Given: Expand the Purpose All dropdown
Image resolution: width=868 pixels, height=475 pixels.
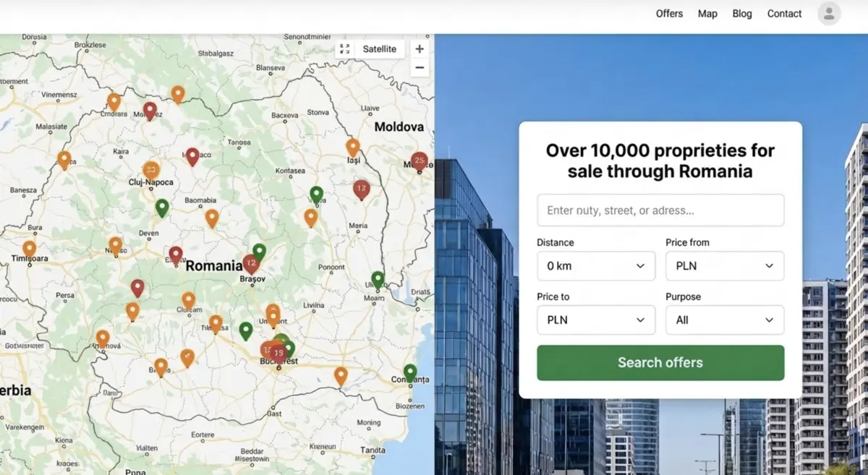Looking at the screenshot, I should pyautogui.click(x=725, y=320).
